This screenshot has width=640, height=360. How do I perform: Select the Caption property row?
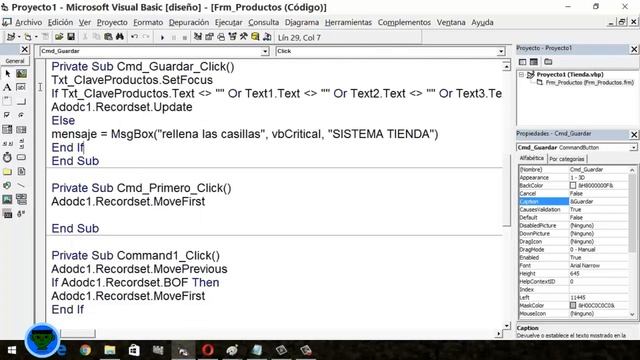pyautogui.click(x=574, y=201)
